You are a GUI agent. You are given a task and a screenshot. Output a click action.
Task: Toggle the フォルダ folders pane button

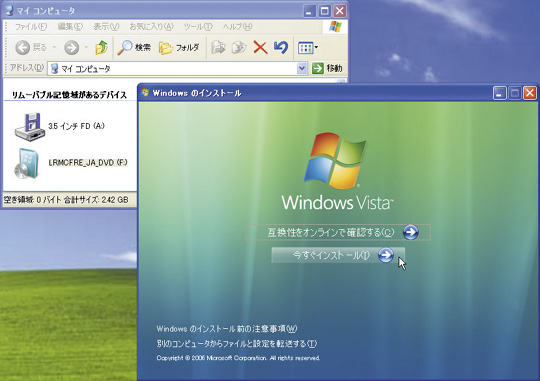[x=179, y=48]
